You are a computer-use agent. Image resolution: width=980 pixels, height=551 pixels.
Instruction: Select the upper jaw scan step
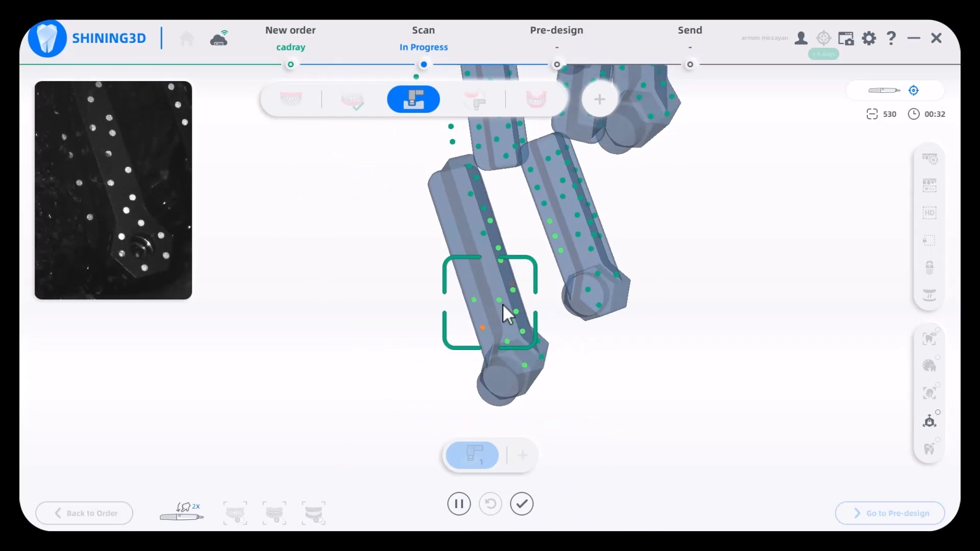tap(291, 99)
